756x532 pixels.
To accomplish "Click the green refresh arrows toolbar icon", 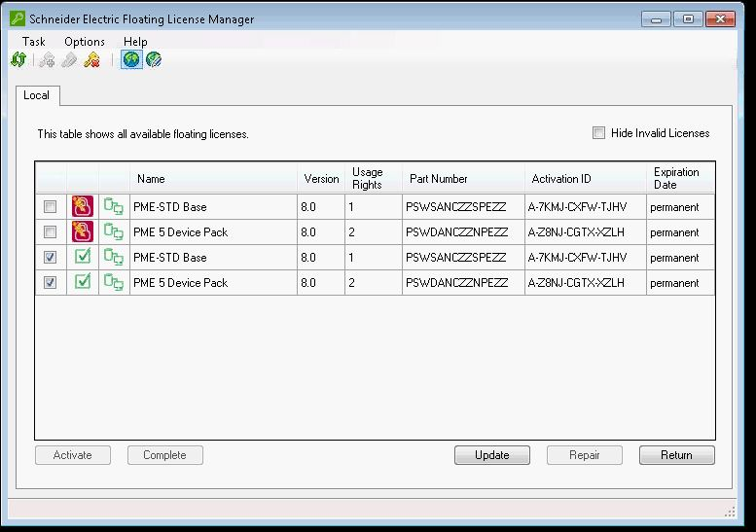I will (x=18, y=59).
